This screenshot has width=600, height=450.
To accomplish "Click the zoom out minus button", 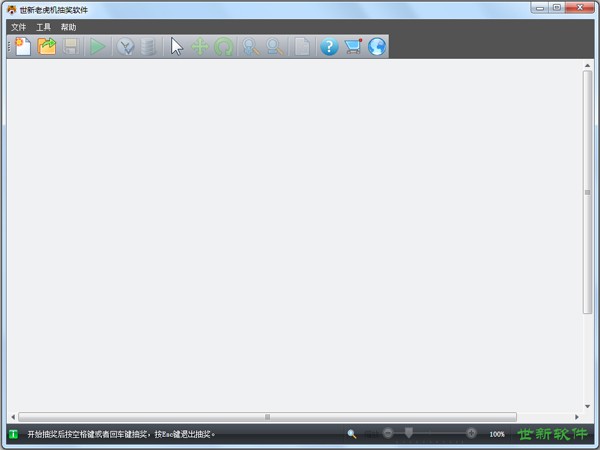I will [x=388, y=433].
